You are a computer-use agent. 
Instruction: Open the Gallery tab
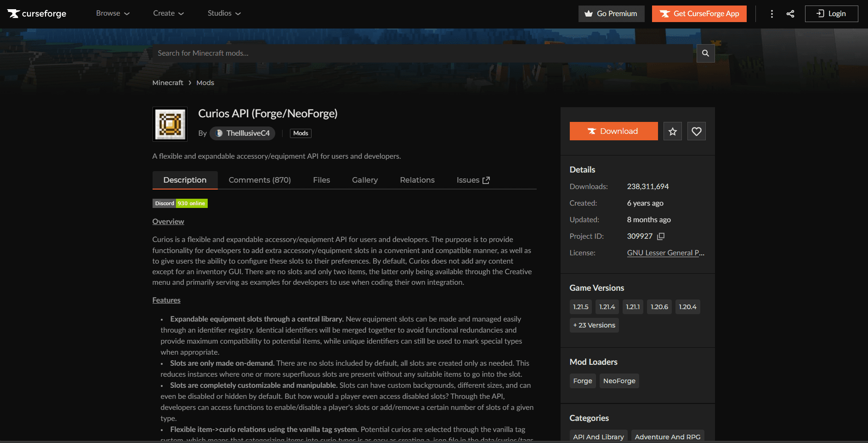(x=365, y=180)
